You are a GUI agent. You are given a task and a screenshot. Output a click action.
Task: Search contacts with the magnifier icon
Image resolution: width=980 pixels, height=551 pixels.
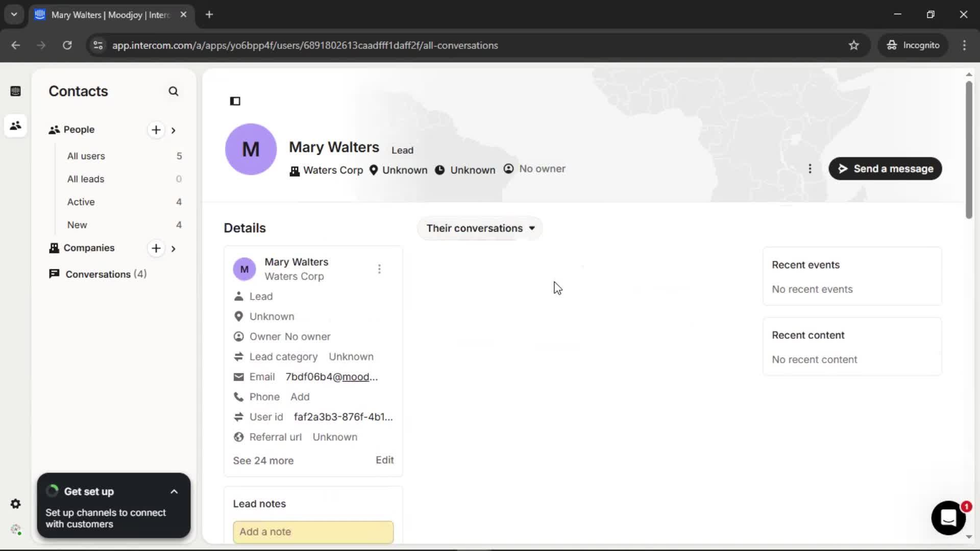(x=174, y=91)
